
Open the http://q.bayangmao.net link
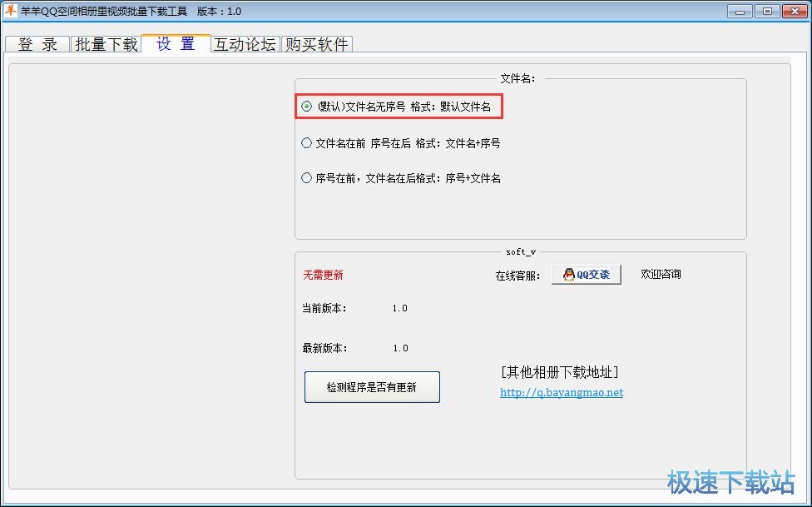pyautogui.click(x=562, y=392)
